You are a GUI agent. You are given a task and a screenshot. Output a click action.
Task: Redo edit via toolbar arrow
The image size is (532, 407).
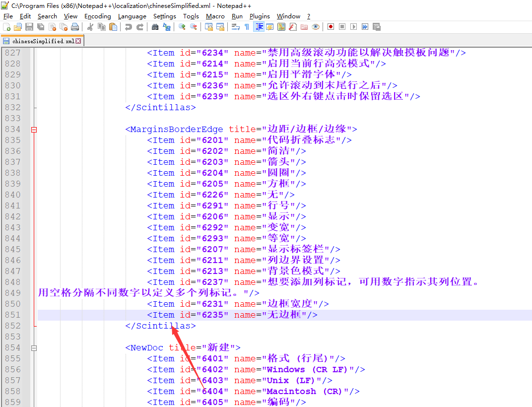pos(140,27)
